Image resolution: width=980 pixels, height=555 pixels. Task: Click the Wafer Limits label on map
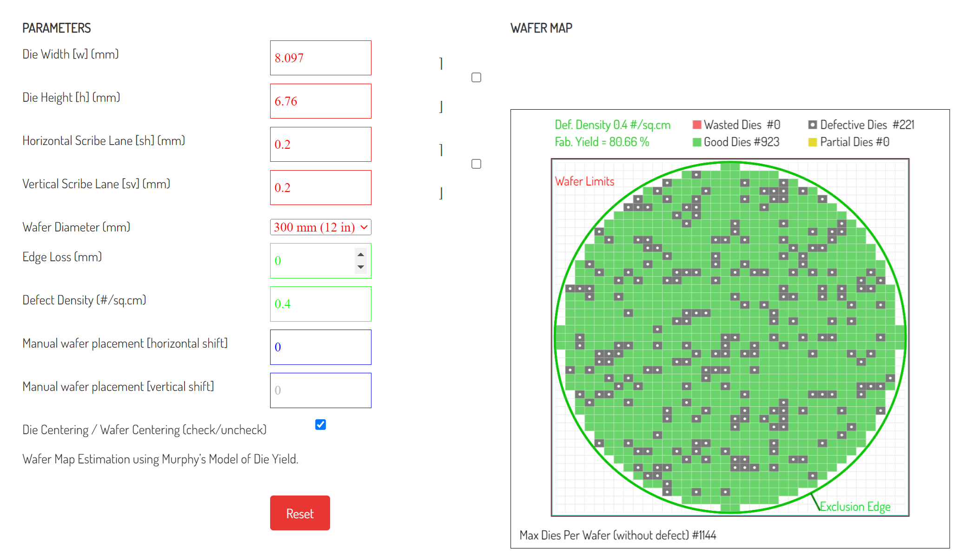[584, 182]
